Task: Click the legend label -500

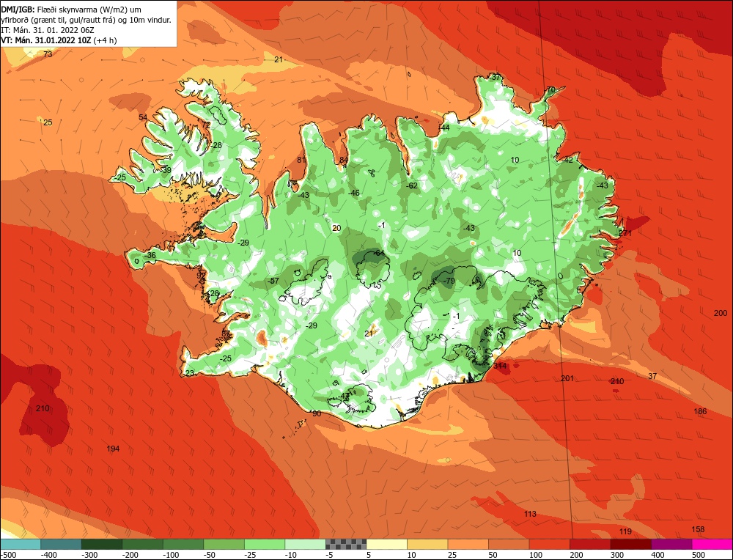Action: [8, 555]
